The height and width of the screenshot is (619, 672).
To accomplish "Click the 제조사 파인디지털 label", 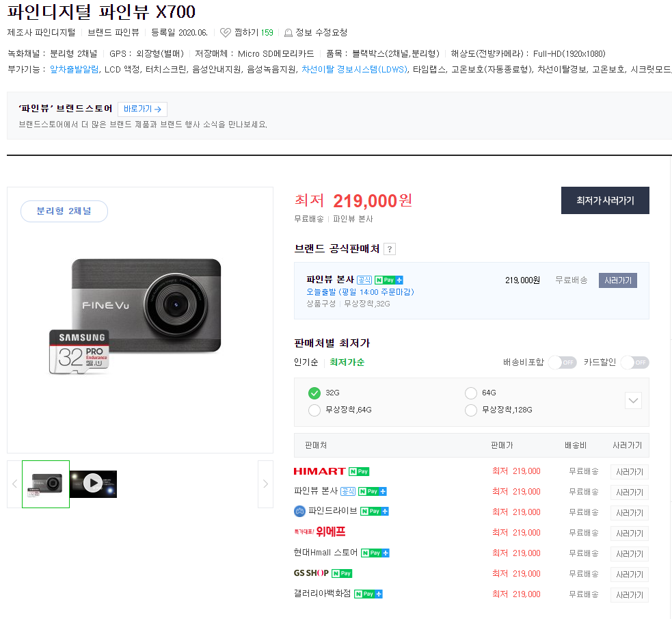I will tap(41, 33).
